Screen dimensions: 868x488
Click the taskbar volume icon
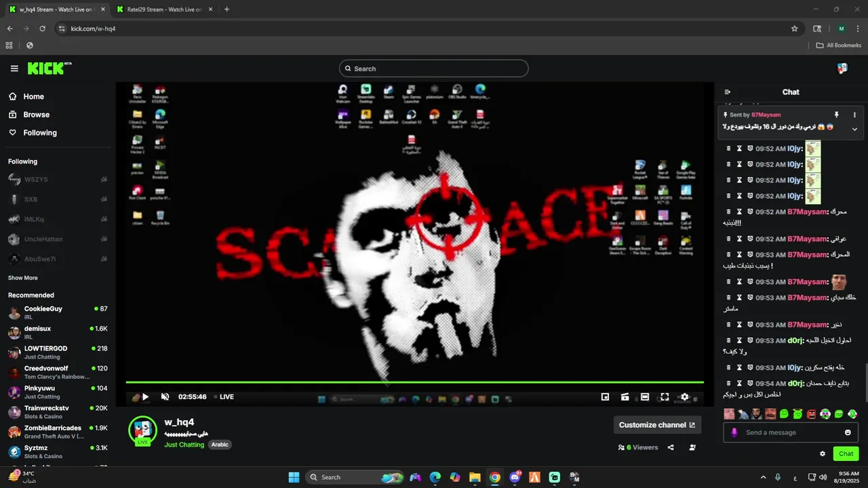(x=823, y=477)
